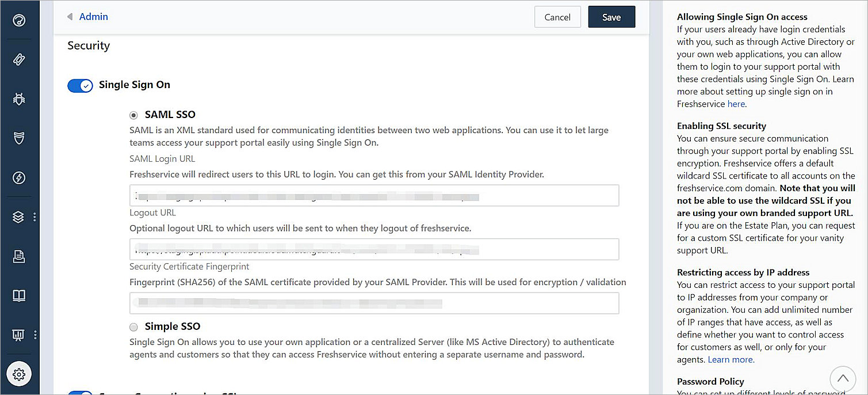
Task: Open the Learn more link
Action: (x=731, y=360)
